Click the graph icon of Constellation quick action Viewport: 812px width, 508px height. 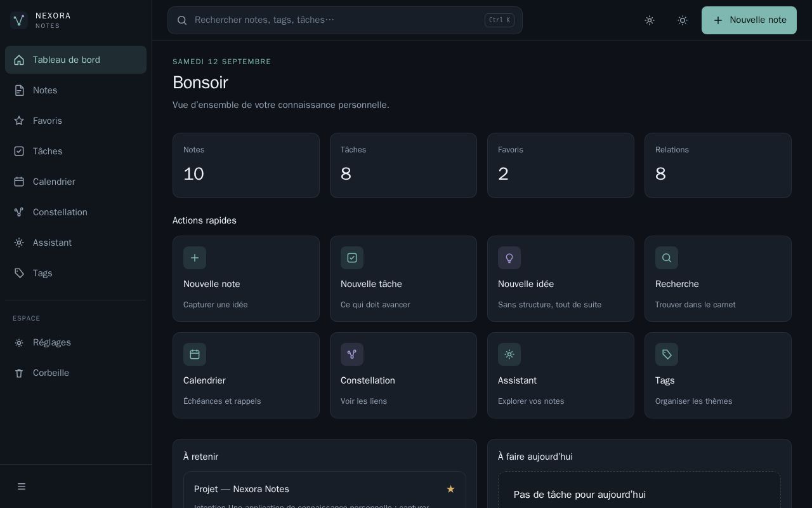(352, 354)
